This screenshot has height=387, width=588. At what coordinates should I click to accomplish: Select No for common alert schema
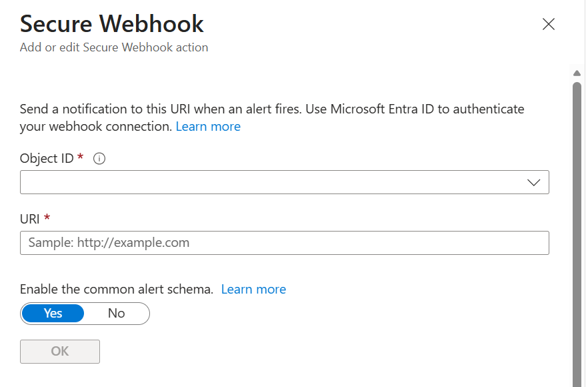[116, 313]
